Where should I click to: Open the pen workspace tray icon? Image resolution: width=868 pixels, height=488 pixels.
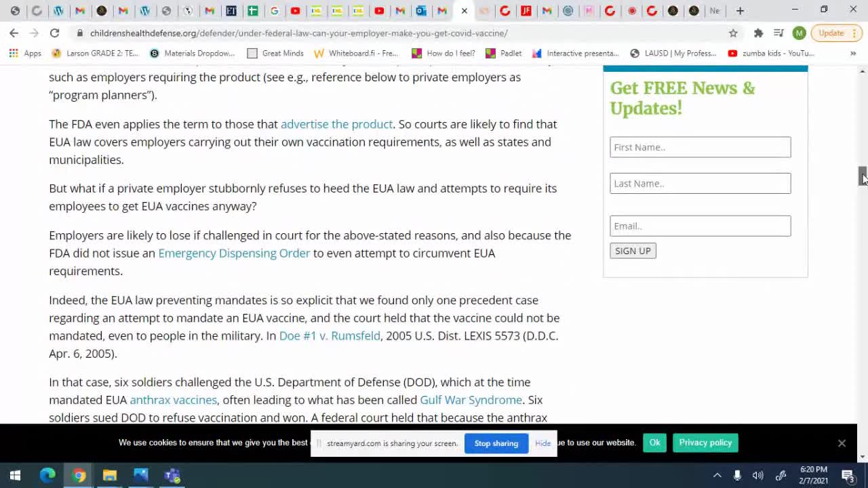click(781, 475)
